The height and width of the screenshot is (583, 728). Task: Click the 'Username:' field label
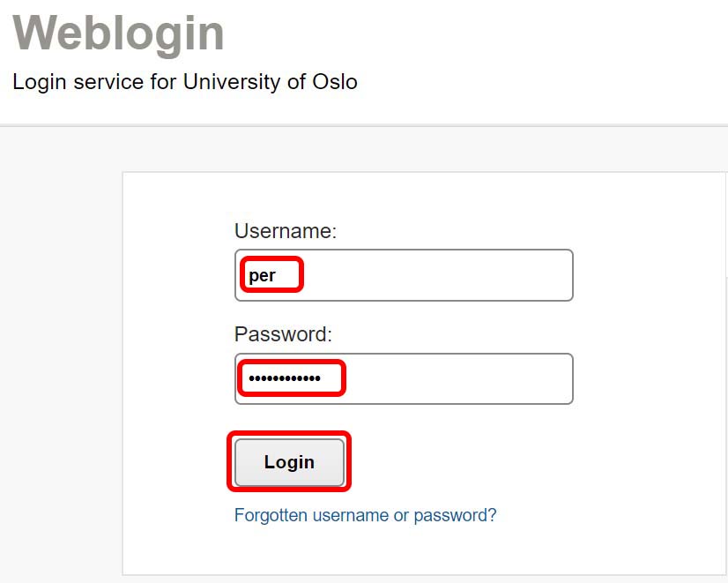coord(286,231)
